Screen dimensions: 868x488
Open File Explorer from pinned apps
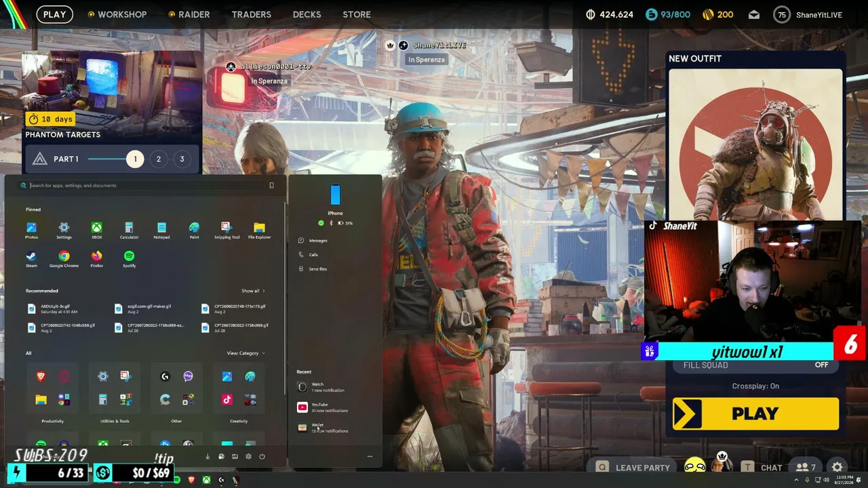(x=259, y=230)
